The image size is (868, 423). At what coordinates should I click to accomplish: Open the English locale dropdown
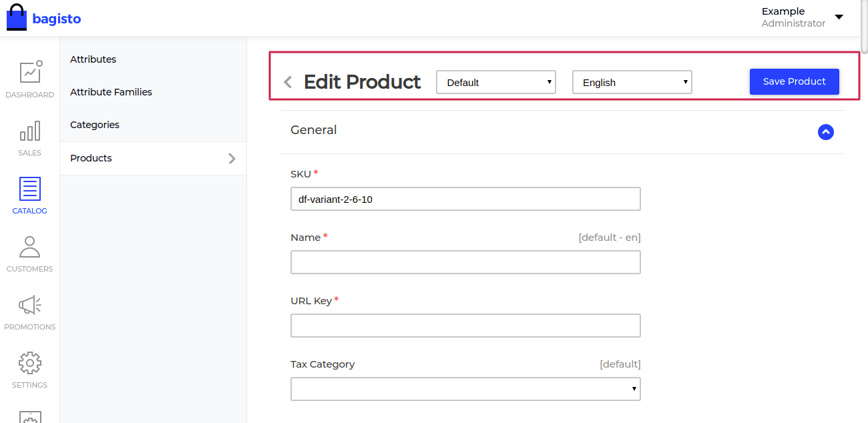[632, 82]
